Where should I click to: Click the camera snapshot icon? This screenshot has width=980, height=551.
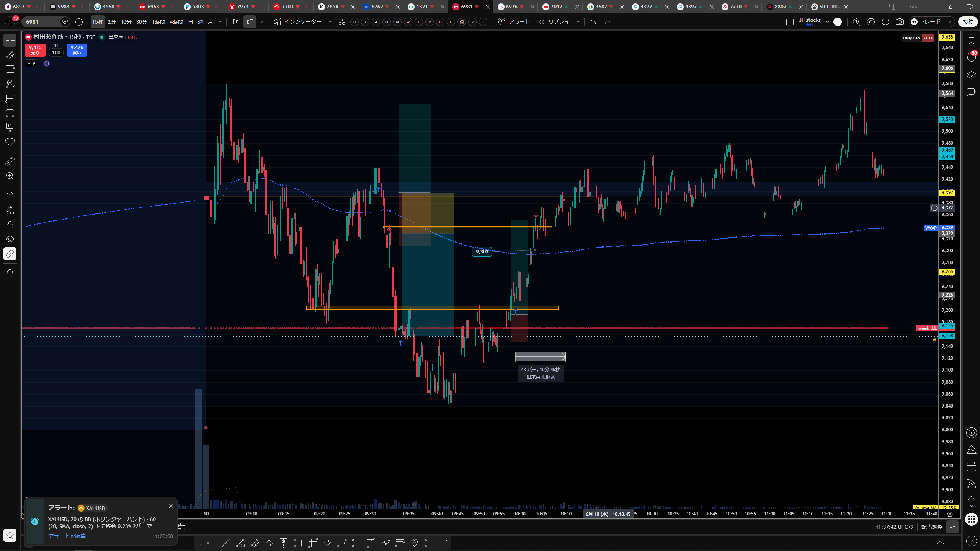point(900,22)
